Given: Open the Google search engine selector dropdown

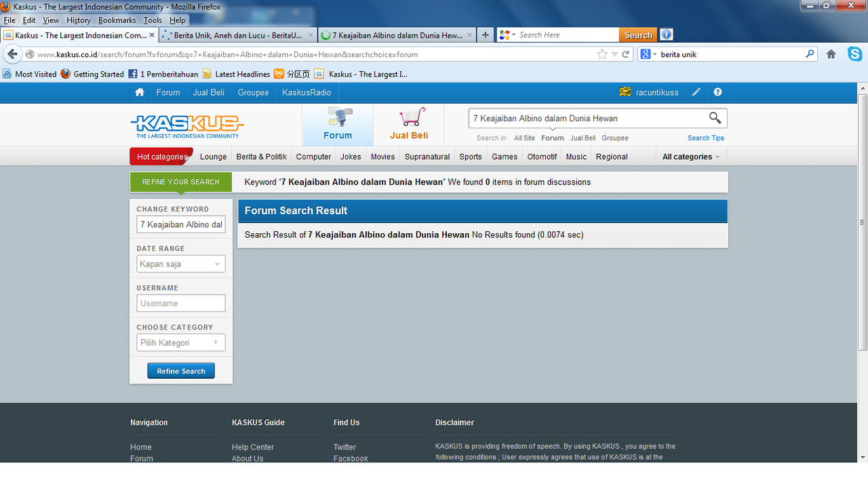Looking at the screenshot, I should coord(649,54).
